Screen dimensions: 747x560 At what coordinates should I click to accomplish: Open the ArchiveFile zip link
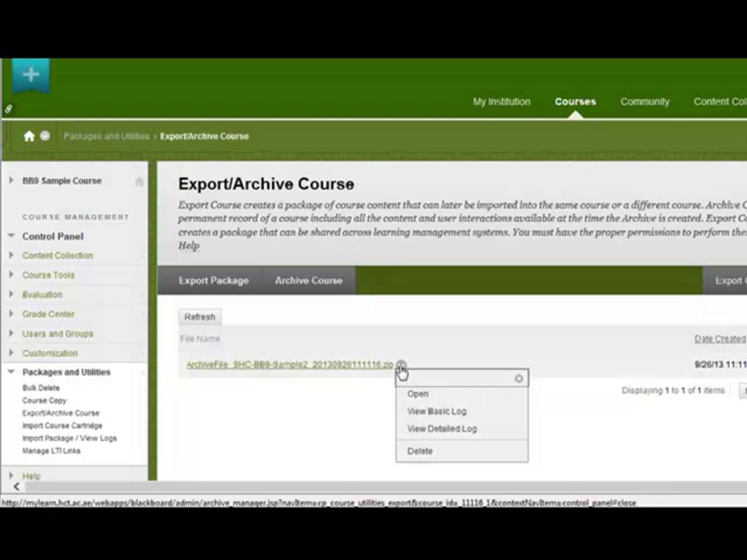click(290, 365)
